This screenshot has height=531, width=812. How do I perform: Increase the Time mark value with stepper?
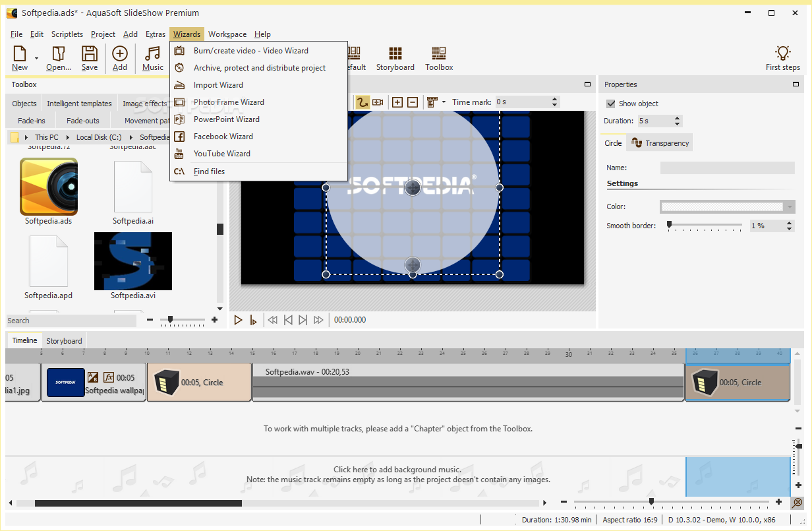554,100
